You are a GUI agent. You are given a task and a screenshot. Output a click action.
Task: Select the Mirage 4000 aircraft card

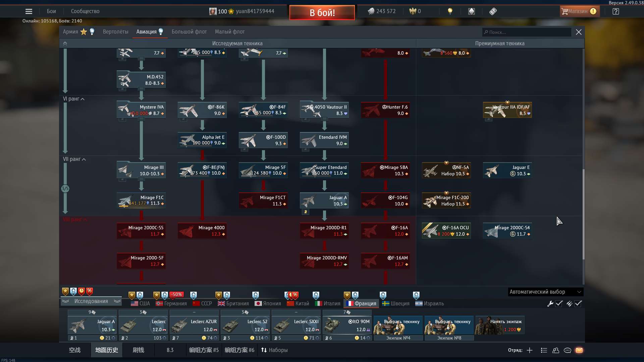click(x=202, y=231)
